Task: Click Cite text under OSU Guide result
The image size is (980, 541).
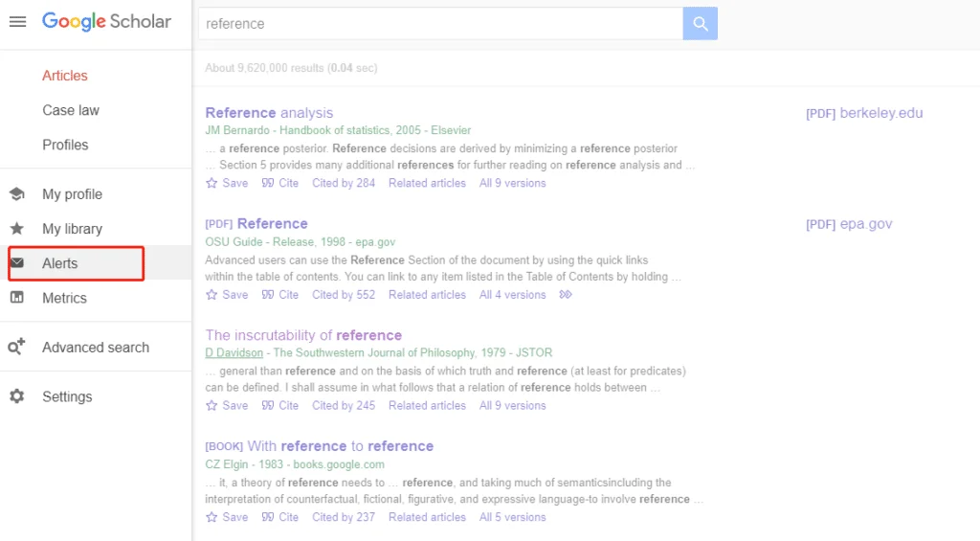Action: click(288, 295)
